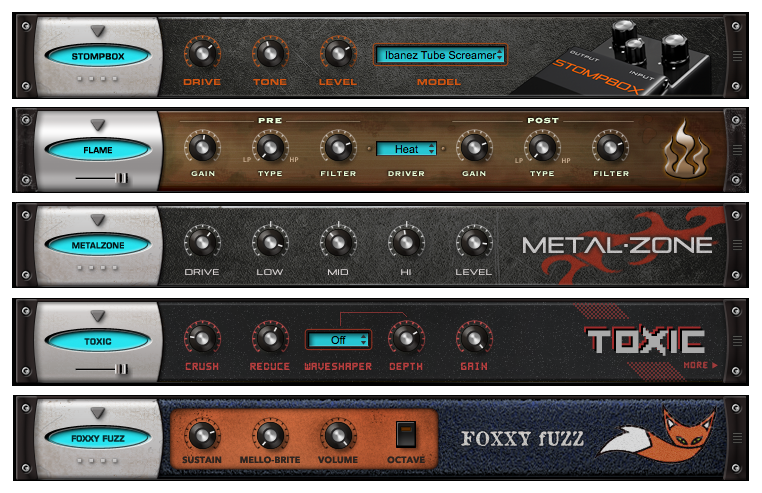
Task: Click the Flame POST GAIN knob
Action: pos(474,147)
